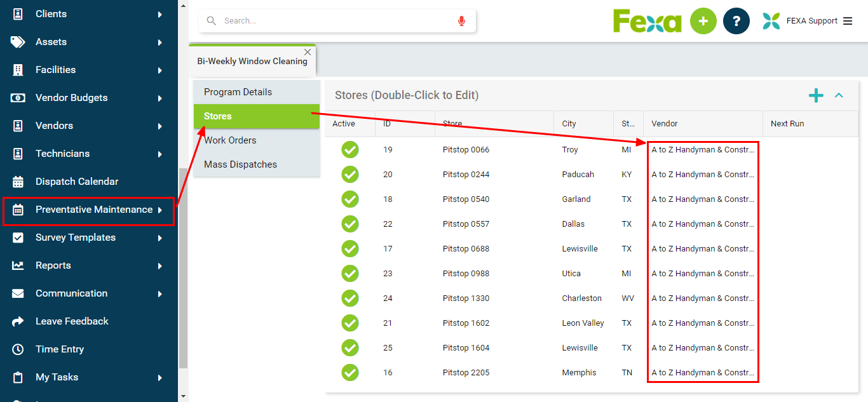Click the FEXA Support avatar icon
Screen dimensions: 868x402
771,21
